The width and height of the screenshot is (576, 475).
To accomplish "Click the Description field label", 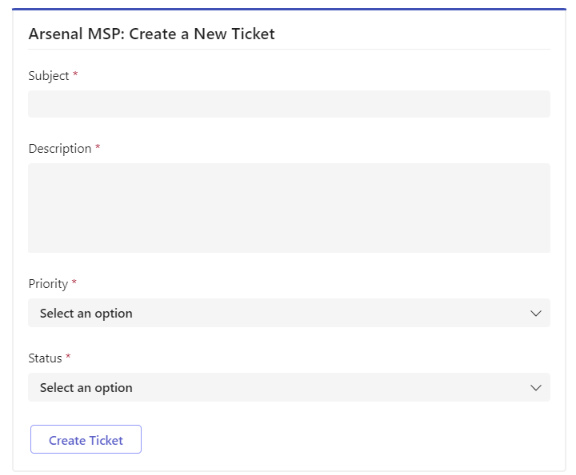I will [60, 149].
